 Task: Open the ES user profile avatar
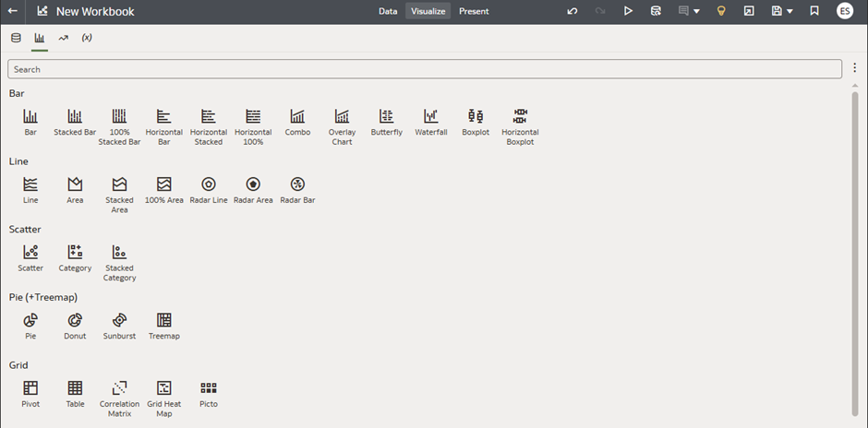[x=845, y=11]
